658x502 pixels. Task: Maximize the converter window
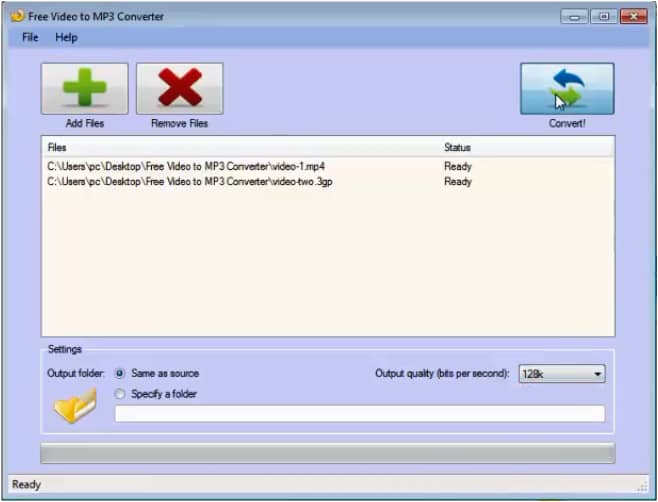[603, 16]
